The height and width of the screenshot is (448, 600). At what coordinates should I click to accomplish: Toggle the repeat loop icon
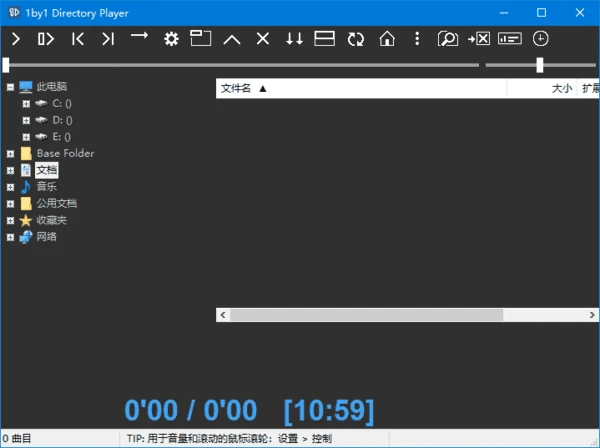(x=355, y=39)
